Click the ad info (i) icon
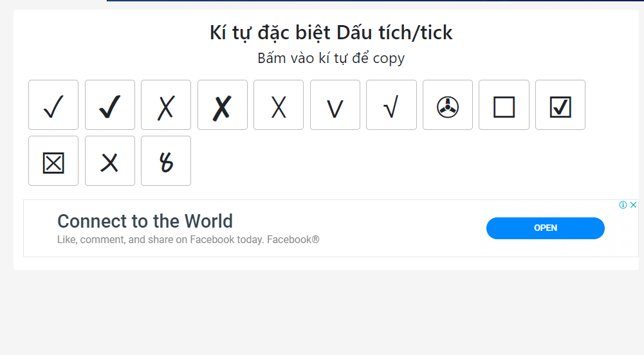This screenshot has height=355, width=644. (623, 205)
